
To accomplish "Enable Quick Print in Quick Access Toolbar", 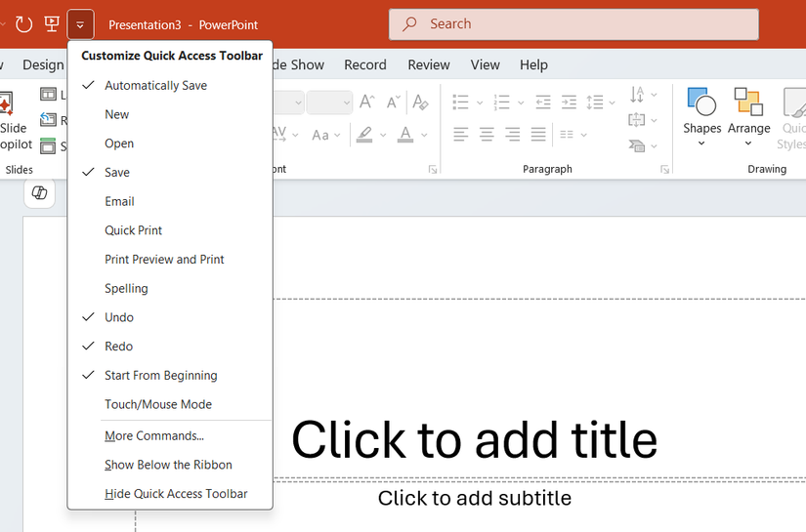I will click(134, 230).
